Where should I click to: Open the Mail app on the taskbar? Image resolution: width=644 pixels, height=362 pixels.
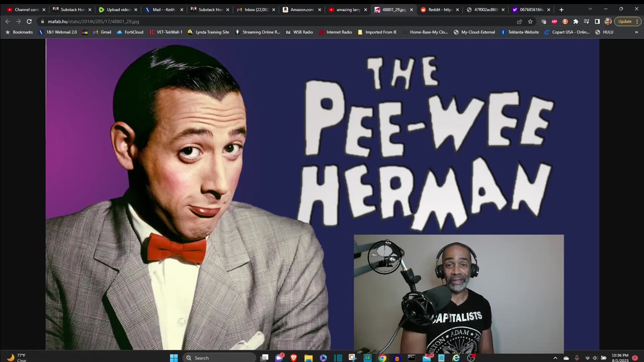[x=427, y=358]
